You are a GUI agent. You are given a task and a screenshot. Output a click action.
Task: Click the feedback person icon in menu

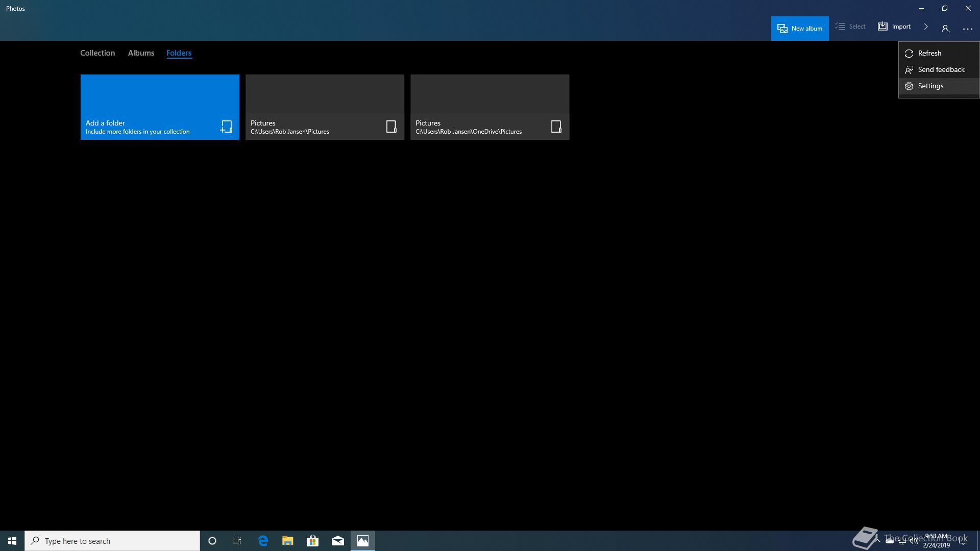(909, 70)
